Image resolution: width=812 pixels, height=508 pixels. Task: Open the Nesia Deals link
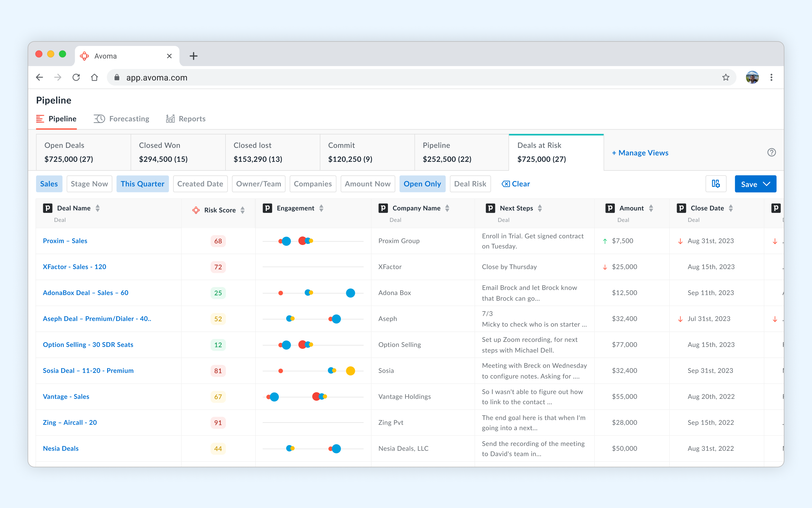pyautogui.click(x=61, y=448)
